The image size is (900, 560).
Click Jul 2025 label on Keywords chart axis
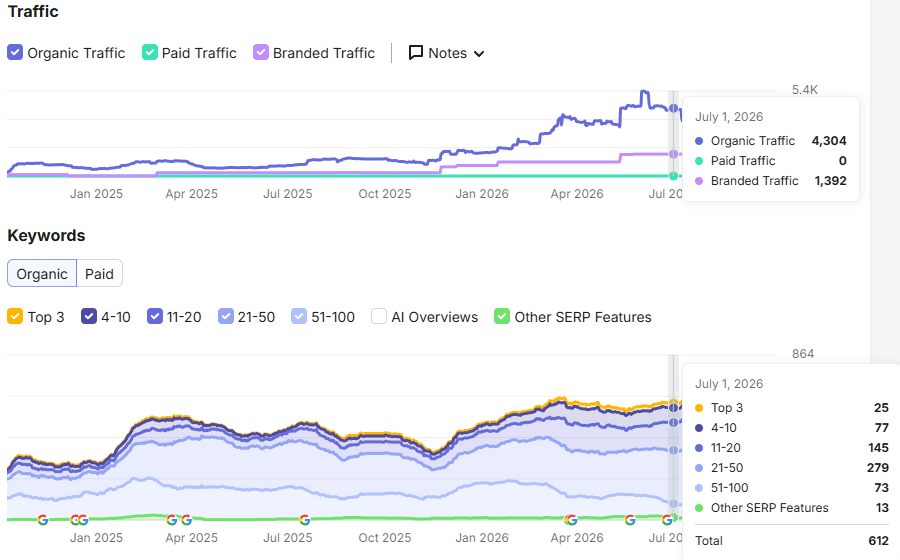click(x=288, y=538)
